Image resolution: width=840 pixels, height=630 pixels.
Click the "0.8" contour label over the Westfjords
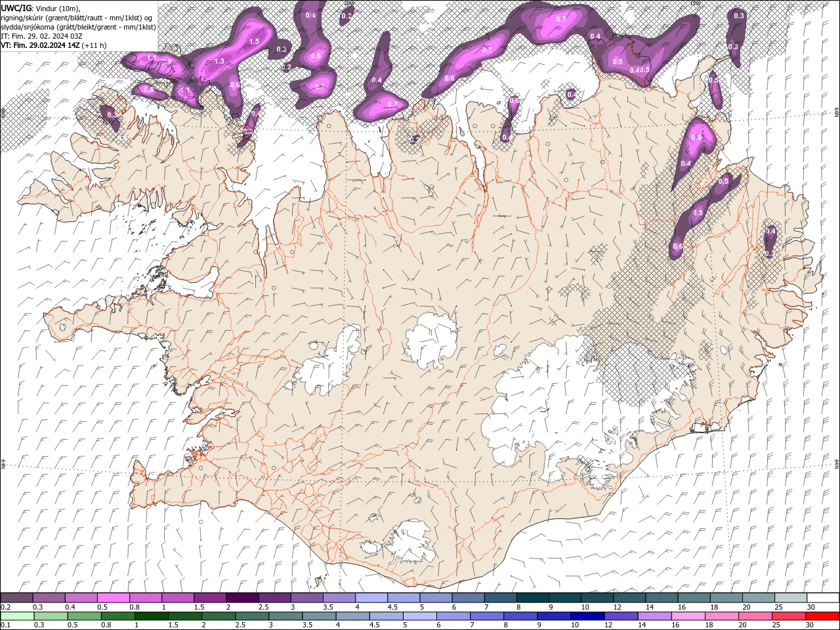tap(149, 89)
